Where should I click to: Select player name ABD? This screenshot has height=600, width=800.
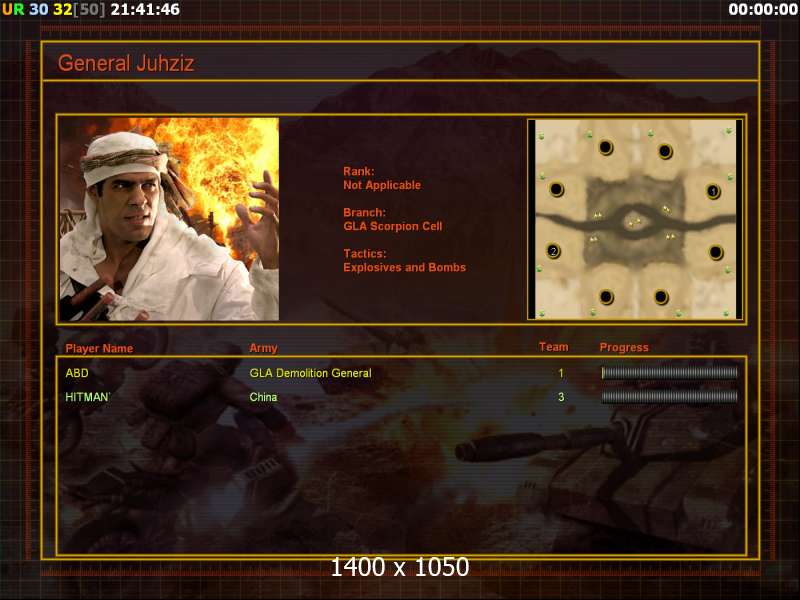pos(77,373)
